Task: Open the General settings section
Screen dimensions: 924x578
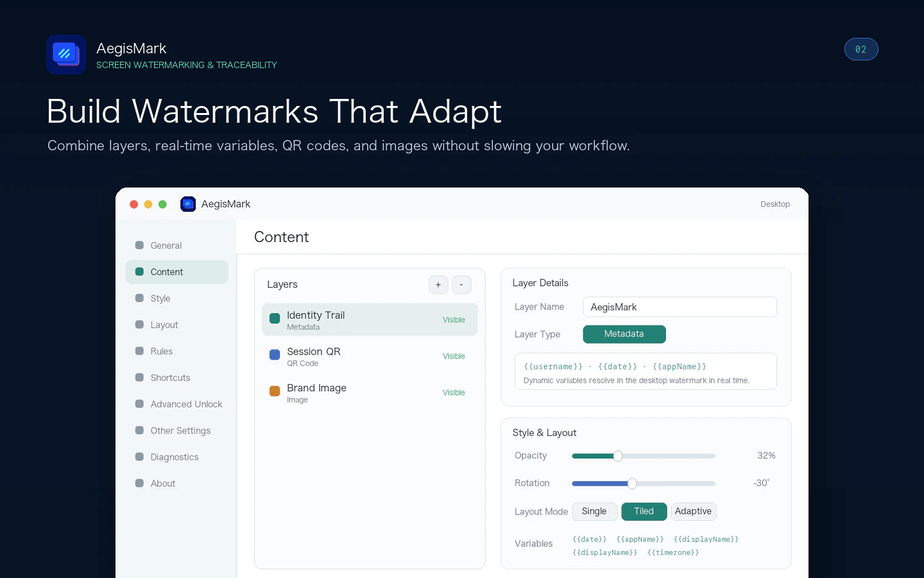Action: click(x=176, y=245)
